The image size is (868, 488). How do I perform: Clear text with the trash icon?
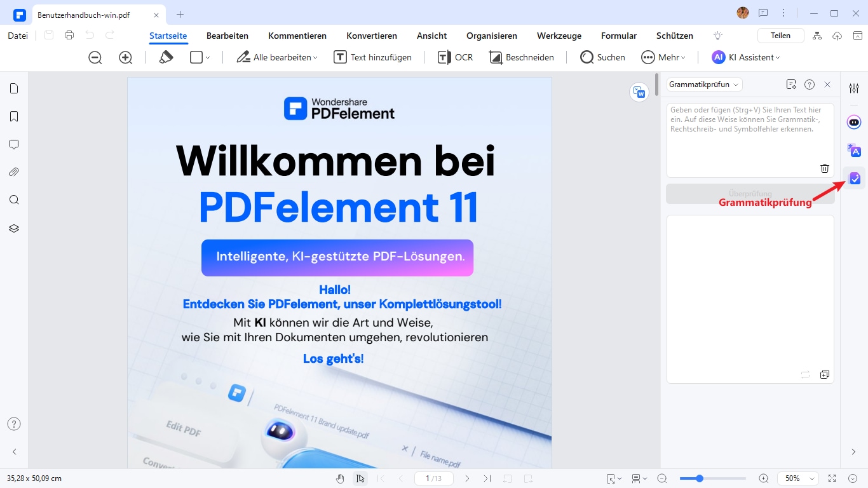pyautogui.click(x=825, y=168)
